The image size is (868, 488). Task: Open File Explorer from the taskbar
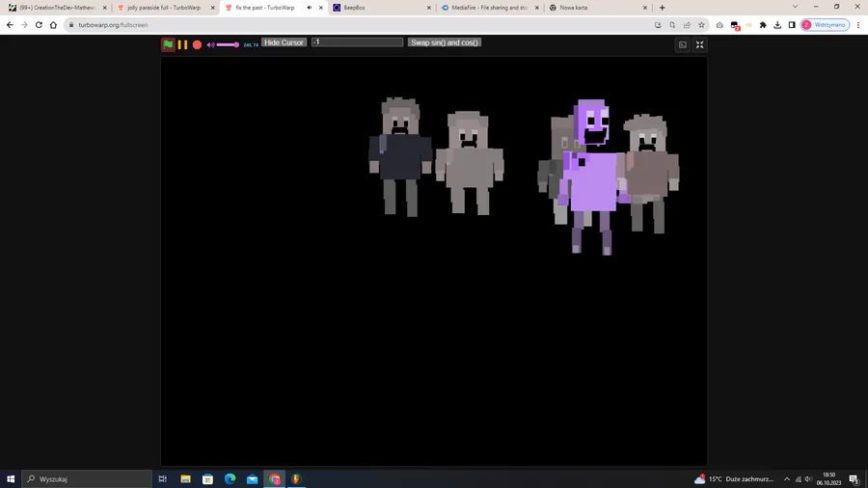(x=185, y=479)
